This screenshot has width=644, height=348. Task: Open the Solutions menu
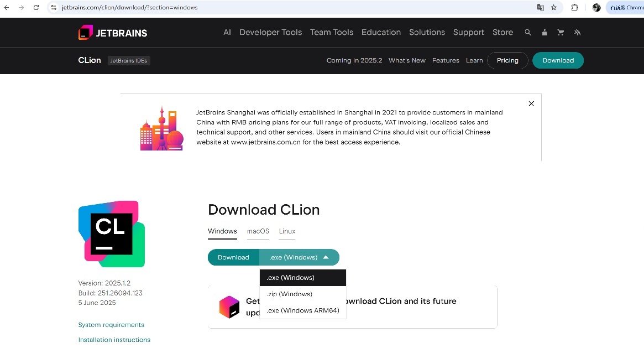[x=427, y=32]
